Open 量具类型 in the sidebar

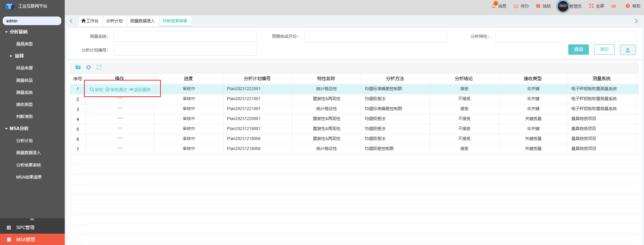[24, 44]
